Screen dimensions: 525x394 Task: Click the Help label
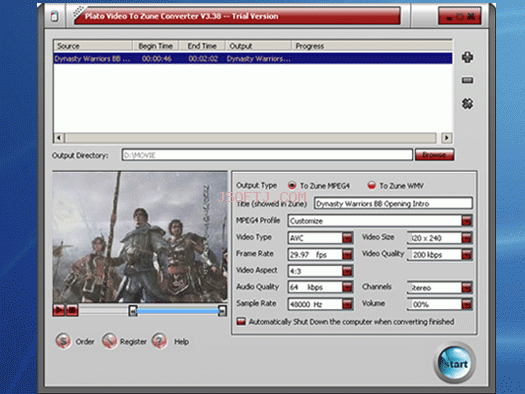click(181, 341)
